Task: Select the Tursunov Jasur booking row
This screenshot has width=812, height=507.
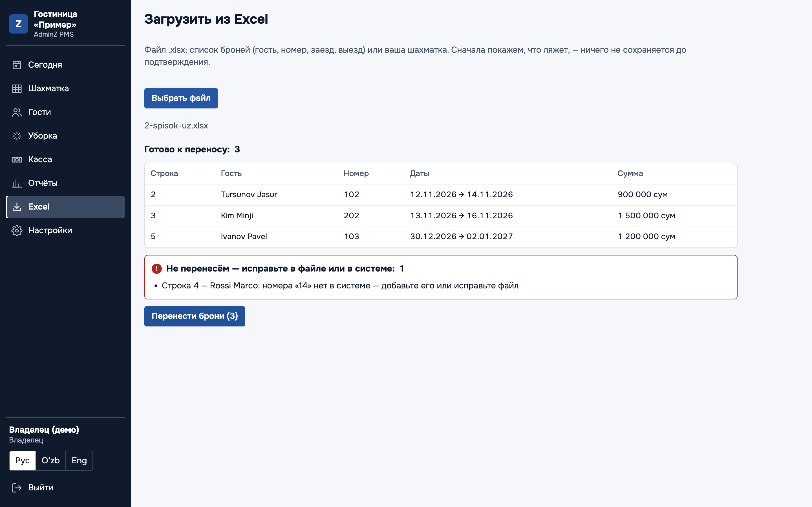Action: point(441,195)
